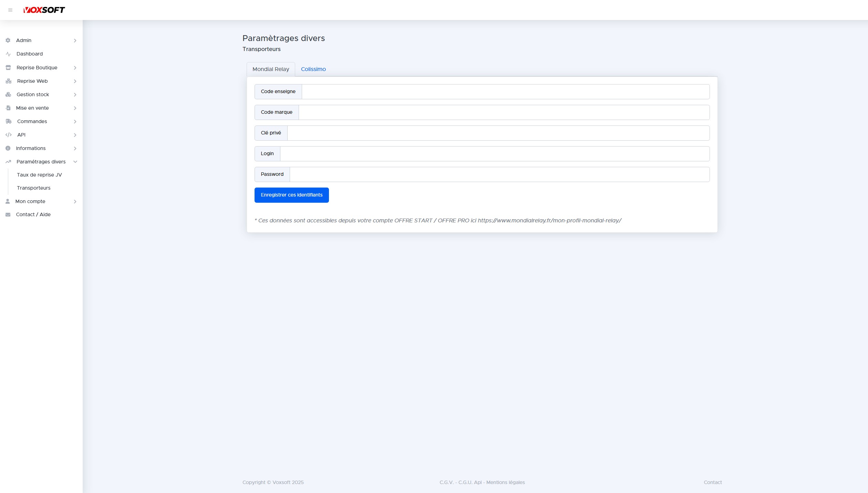Click the Commandes truck icon
The image size is (868, 493).
pyautogui.click(x=9, y=121)
